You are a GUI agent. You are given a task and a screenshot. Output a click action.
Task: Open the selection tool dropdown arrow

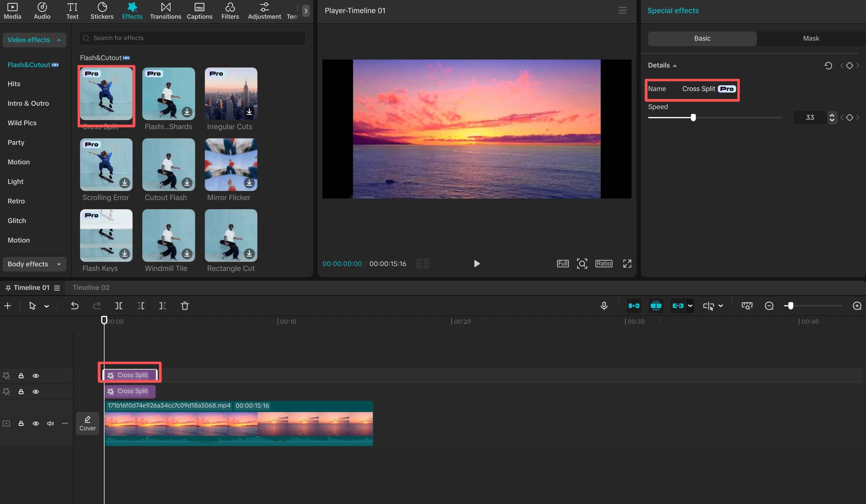click(x=47, y=306)
